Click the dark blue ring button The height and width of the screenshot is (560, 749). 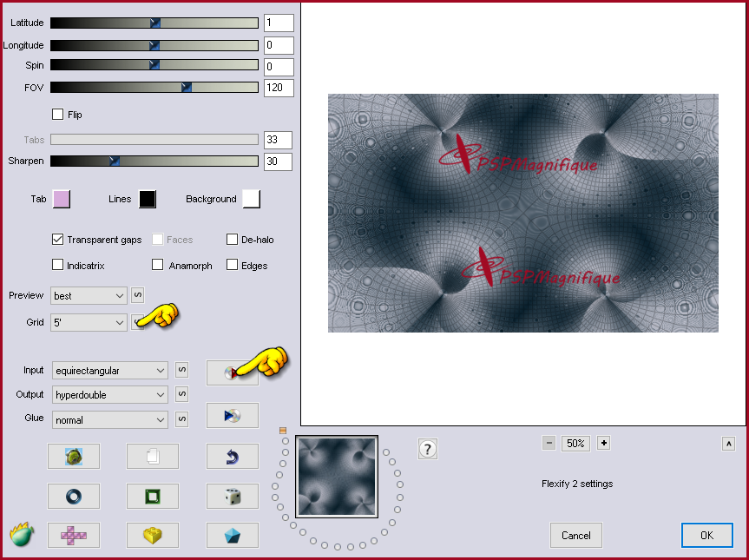tap(74, 496)
